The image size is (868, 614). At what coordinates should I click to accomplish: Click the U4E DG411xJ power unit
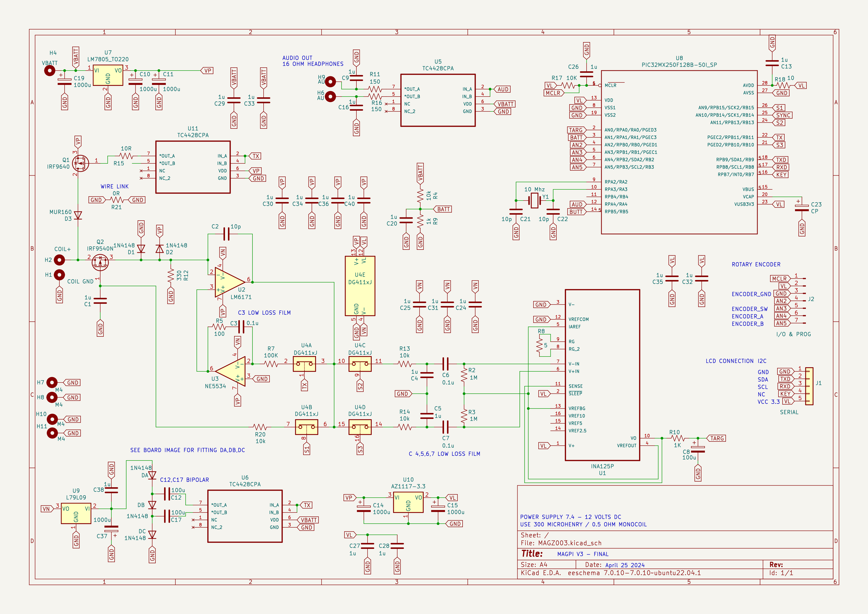tap(360, 286)
